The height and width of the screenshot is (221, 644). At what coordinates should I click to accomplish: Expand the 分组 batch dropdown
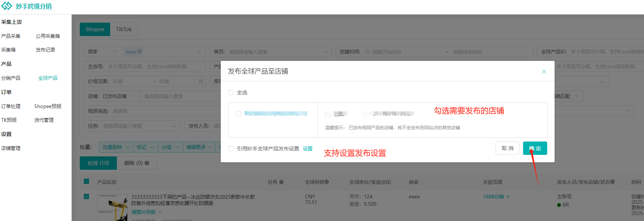pyautogui.click(x=170, y=147)
